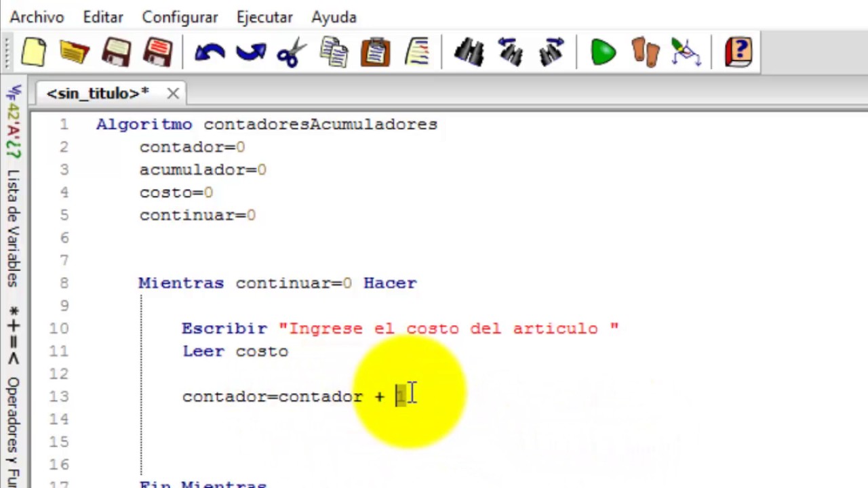Screen dimensions: 868x488
Task: Click line number 15 in gutter
Action: [59, 442]
